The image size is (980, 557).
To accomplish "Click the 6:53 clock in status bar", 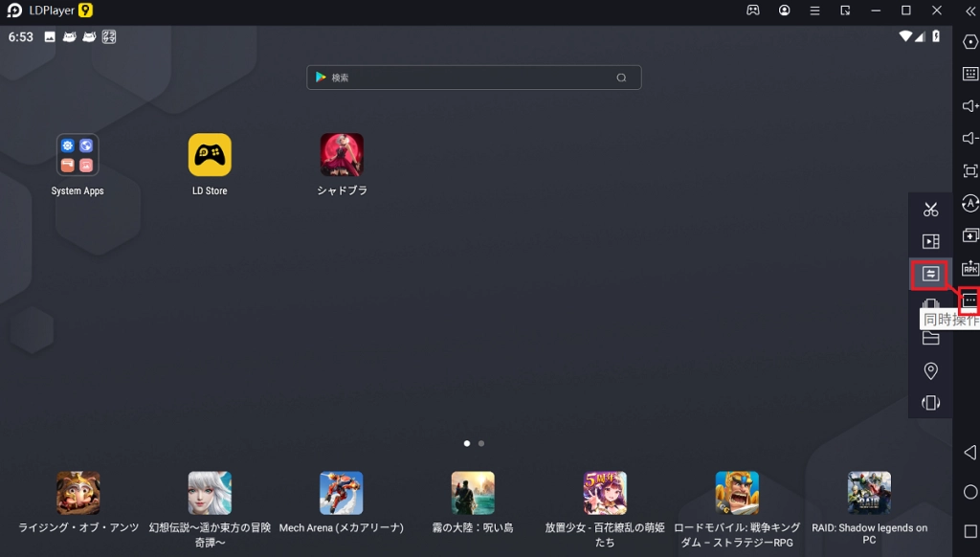I will (21, 37).
